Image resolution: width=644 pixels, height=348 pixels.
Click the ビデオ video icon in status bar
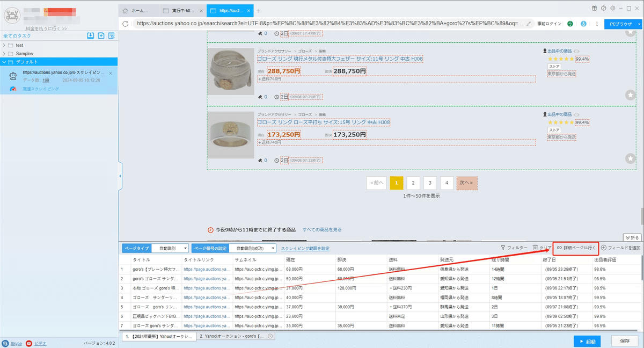(29, 343)
